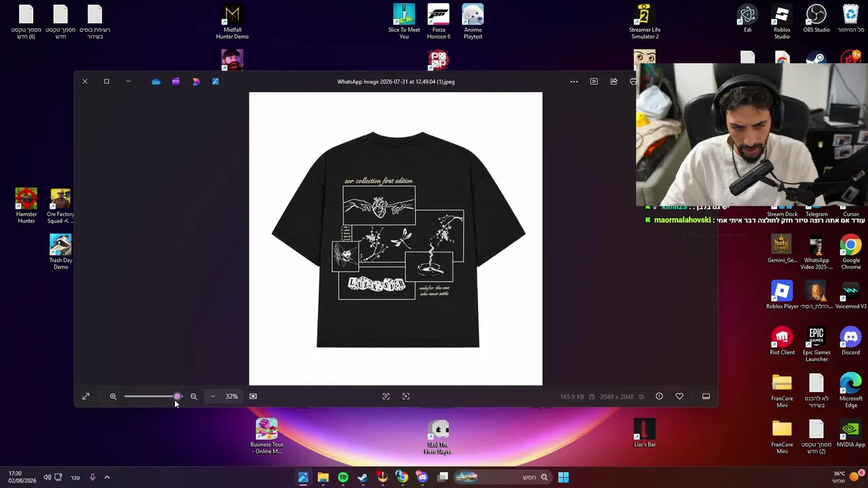Image resolution: width=868 pixels, height=488 pixels.
Task: Open the Photos app on the taskbar
Action: pos(303,477)
